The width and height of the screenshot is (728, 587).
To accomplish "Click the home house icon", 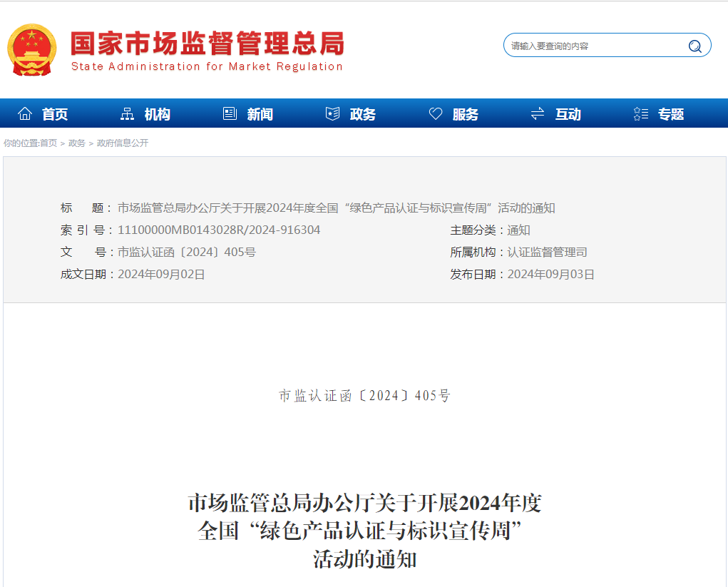I will pyautogui.click(x=25, y=113).
